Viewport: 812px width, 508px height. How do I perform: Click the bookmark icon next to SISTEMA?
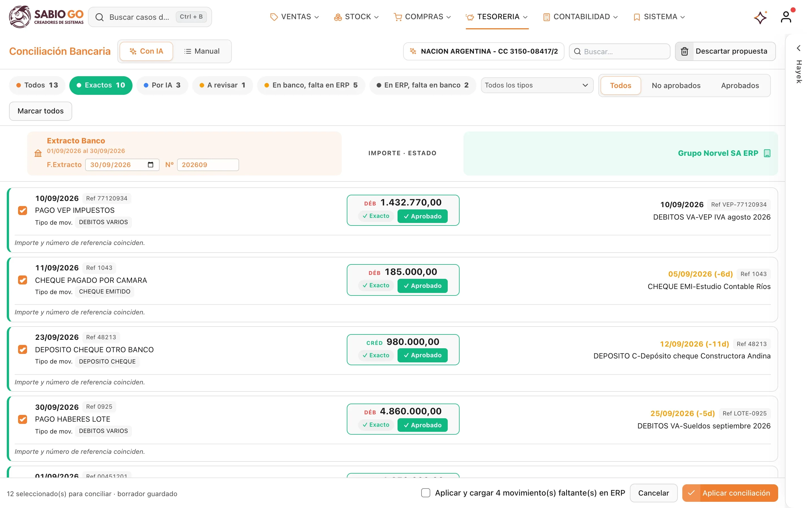coord(637,17)
